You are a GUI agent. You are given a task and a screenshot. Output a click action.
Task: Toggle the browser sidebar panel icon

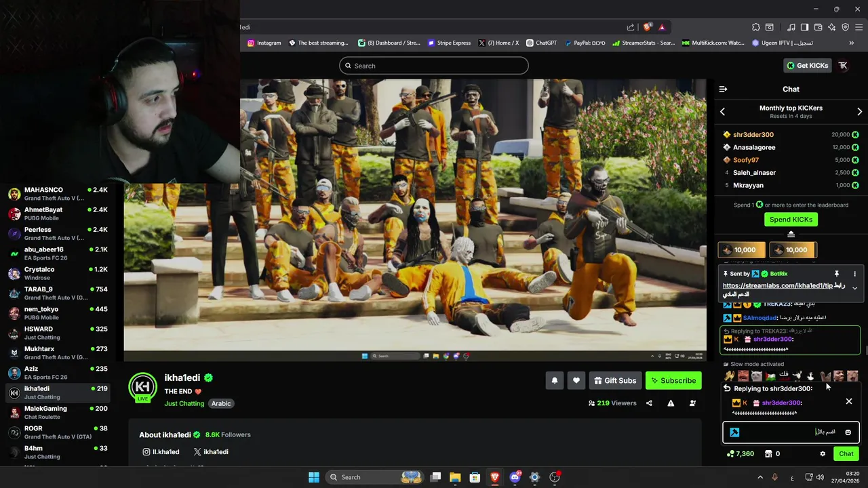804,27
